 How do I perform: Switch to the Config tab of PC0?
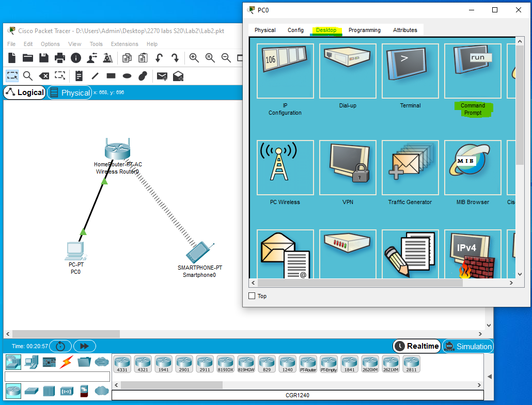point(295,30)
